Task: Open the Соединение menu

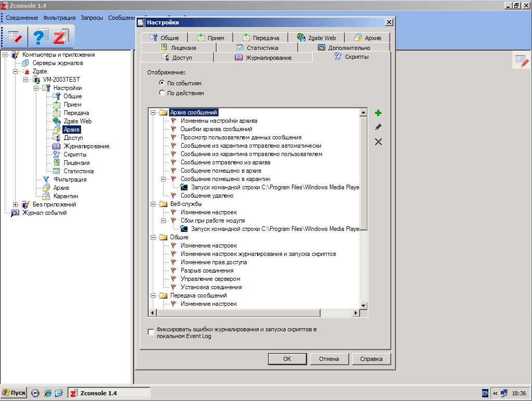Action: [x=22, y=18]
